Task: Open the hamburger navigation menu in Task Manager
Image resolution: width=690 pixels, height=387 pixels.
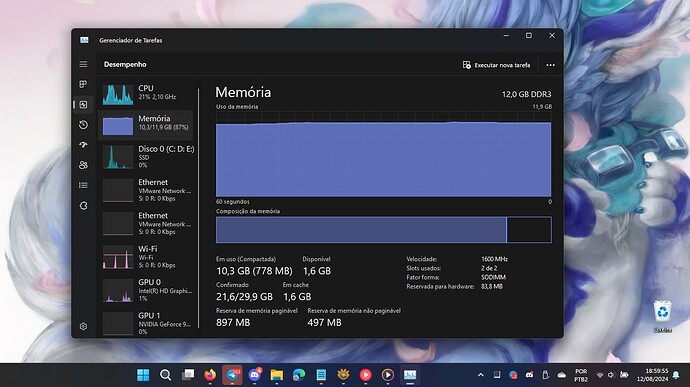Action: (83, 64)
